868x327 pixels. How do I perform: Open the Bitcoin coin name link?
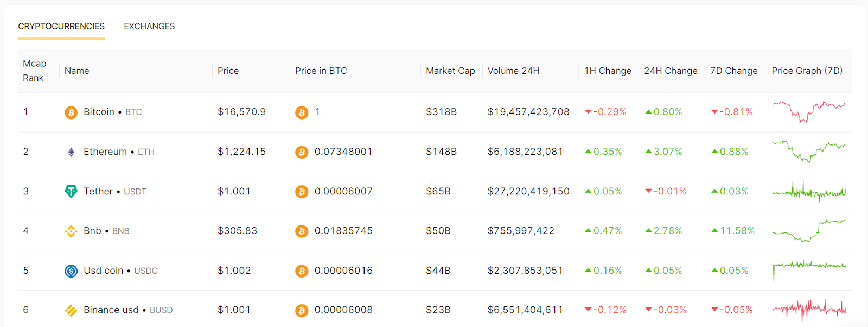[x=99, y=112]
